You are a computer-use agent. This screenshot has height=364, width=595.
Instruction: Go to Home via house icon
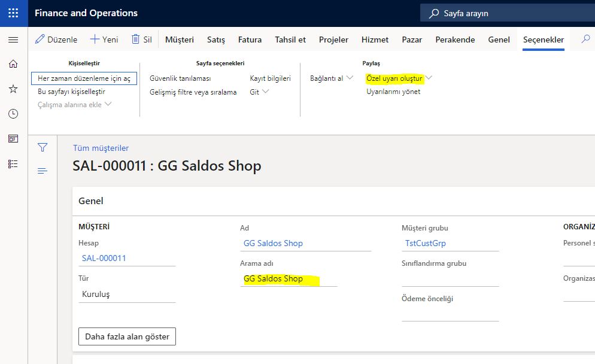click(13, 64)
